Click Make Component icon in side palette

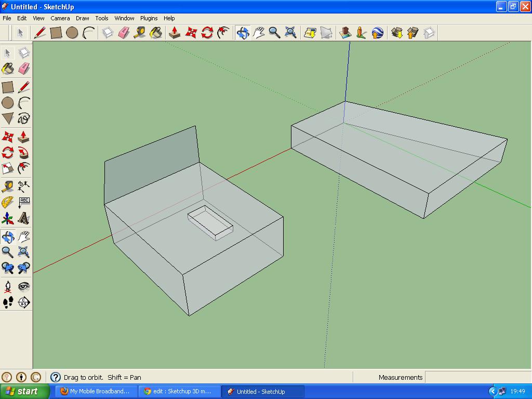(24, 52)
